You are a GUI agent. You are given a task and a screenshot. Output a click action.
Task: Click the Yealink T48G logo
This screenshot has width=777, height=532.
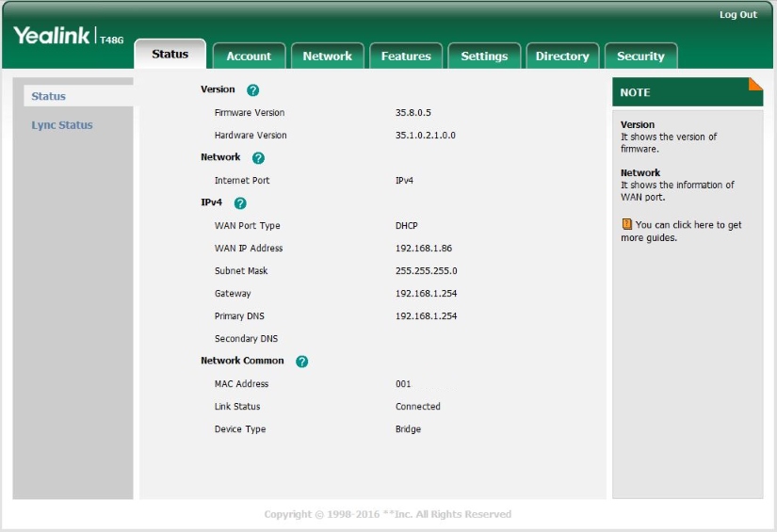point(69,37)
